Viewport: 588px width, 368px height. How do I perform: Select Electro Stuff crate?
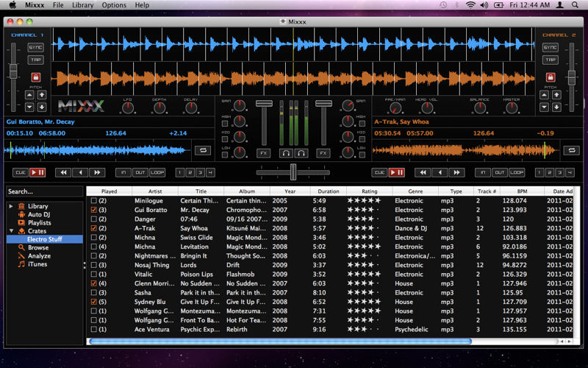[45, 239]
